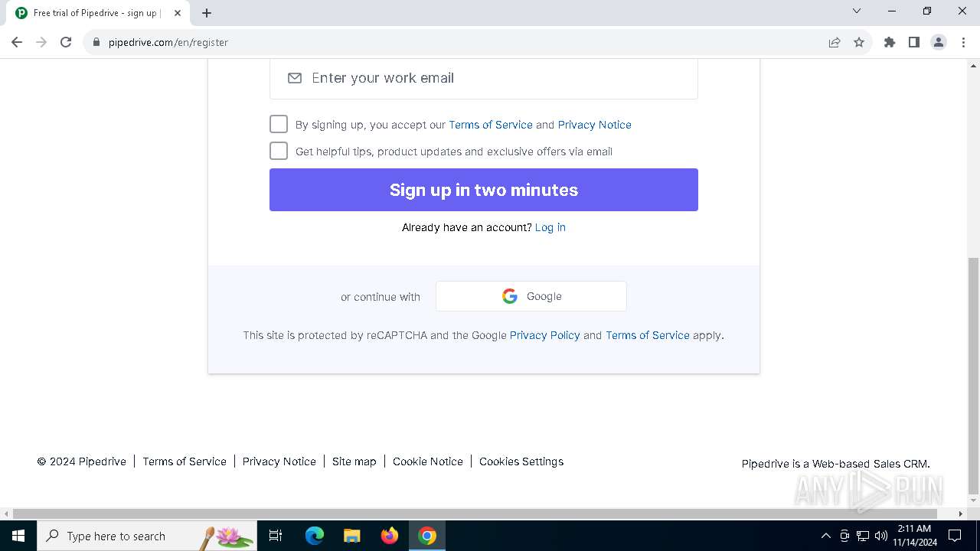Check the helpful tips email offers checkbox

click(279, 151)
